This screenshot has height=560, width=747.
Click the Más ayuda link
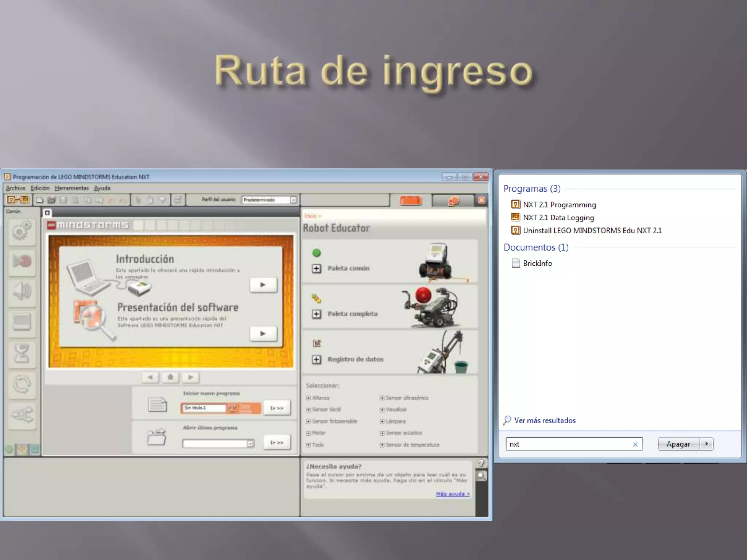(x=452, y=494)
